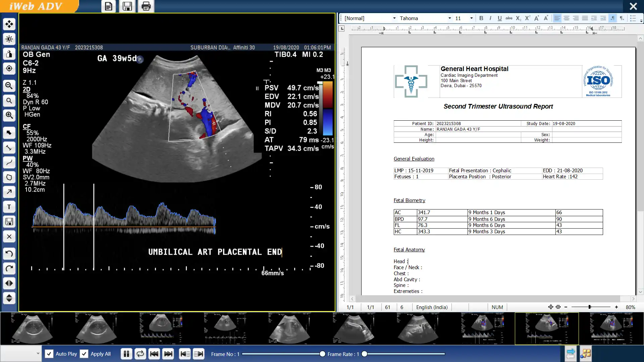The image size is (644, 362).
Task: Toggle underline formatting
Action: coord(499,18)
